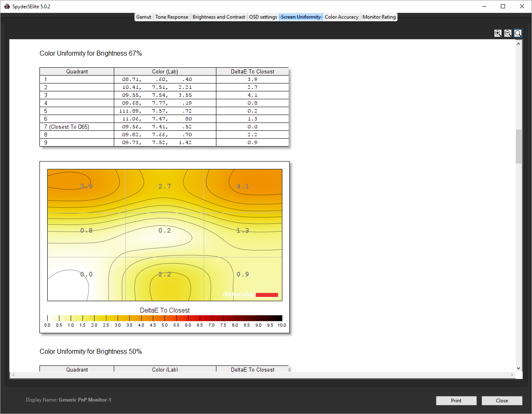Image resolution: width=532 pixels, height=414 pixels.
Task: Click the Spyder5Elite app icon in title bar
Action: click(7, 6)
